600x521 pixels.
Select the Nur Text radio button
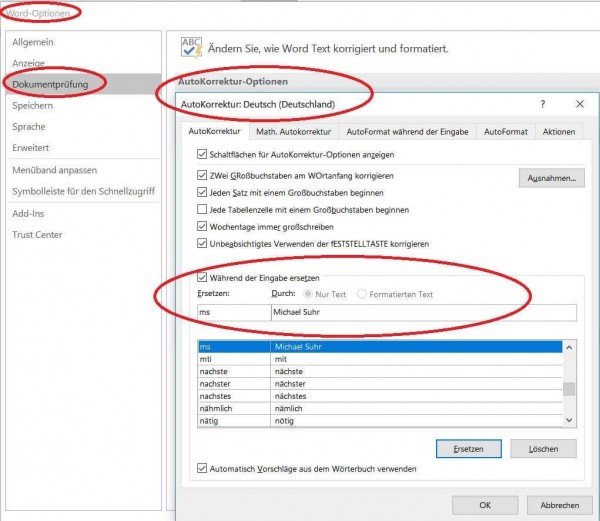[x=307, y=294]
